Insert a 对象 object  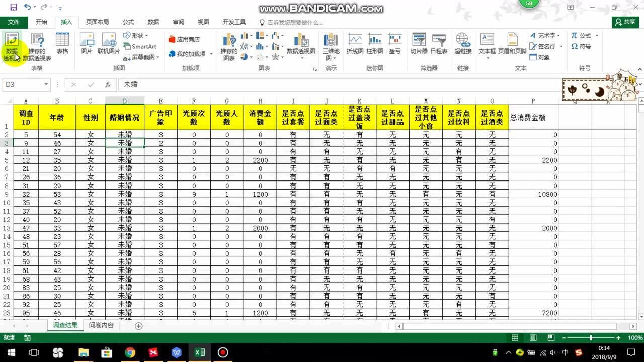click(540, 57)
